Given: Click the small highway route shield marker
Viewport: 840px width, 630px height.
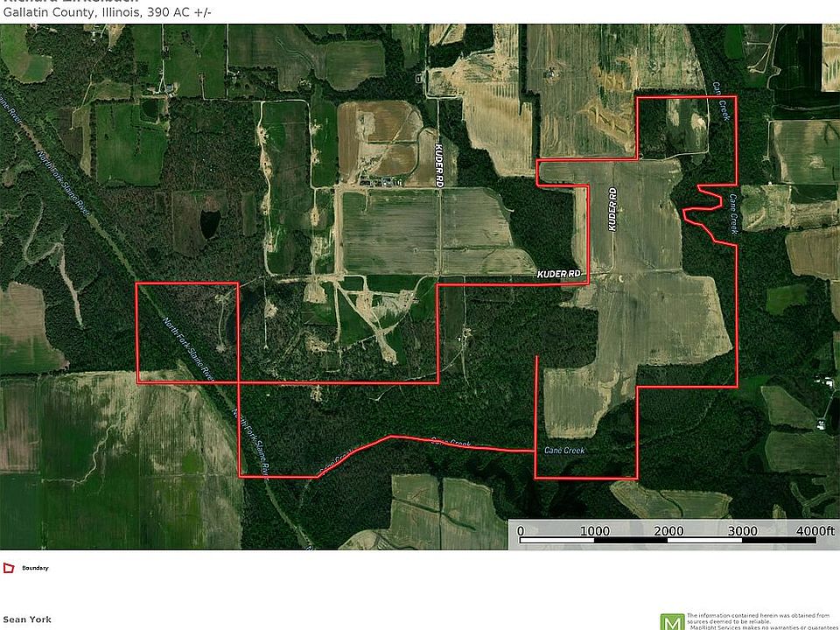Looking at the screenshot, I should pyautogui.click(x=418, y=79).
